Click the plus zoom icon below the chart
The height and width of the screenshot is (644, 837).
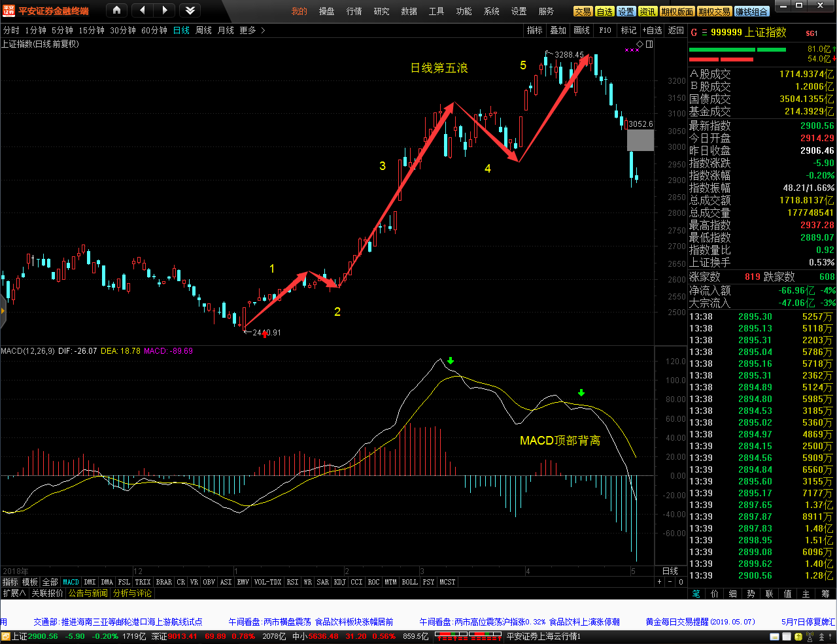pyautogui.click(x=660, y=582)
